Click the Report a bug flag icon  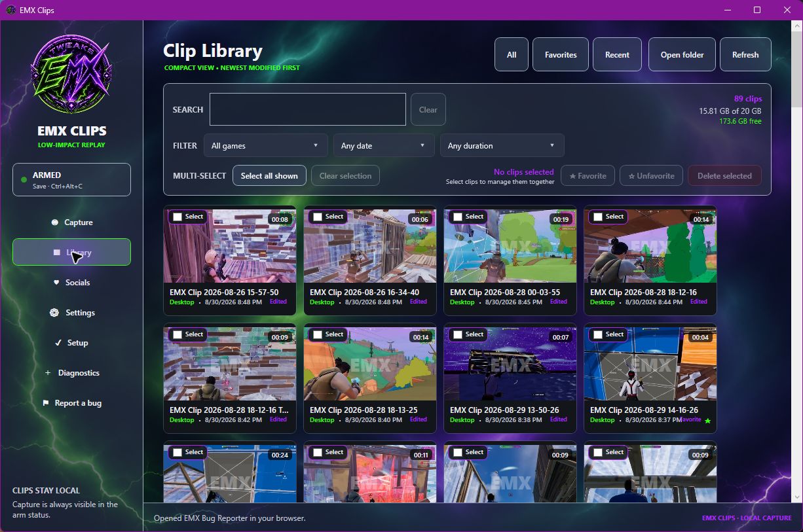46,403
